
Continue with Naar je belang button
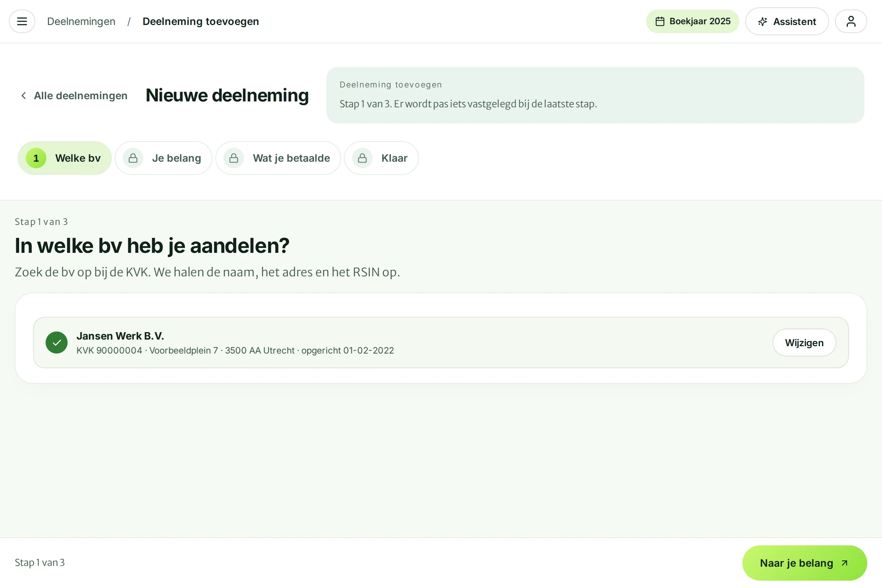804,563
